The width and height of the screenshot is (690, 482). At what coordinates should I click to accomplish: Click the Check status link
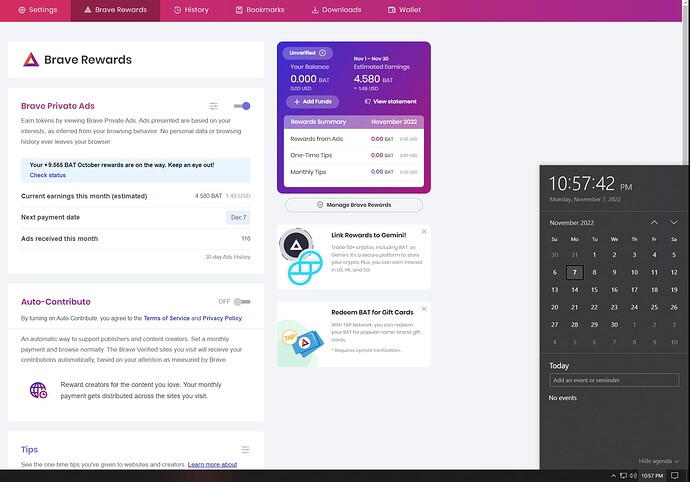(x=48, y=175)
